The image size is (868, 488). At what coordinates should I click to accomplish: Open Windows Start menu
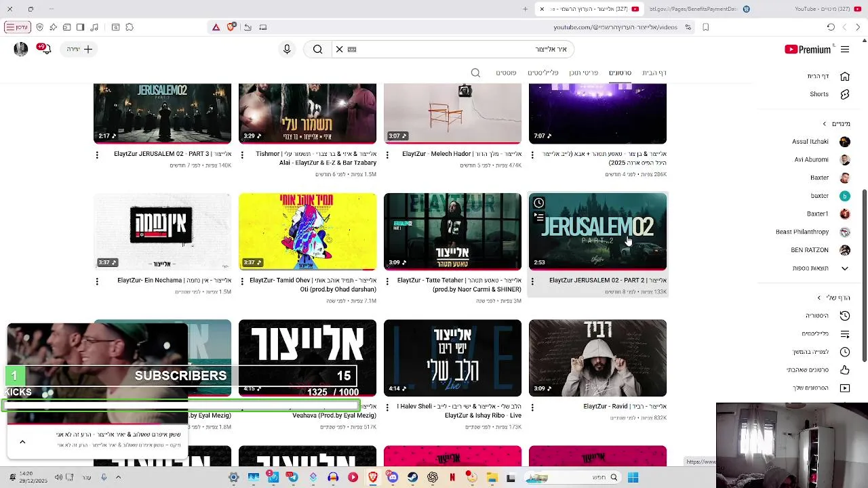(633, 478)
